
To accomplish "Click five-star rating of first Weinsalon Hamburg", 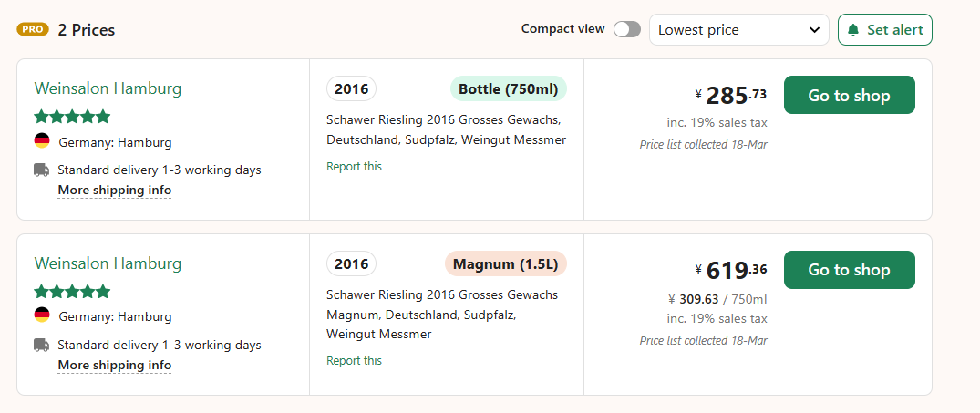I will (x=73, y=116).
